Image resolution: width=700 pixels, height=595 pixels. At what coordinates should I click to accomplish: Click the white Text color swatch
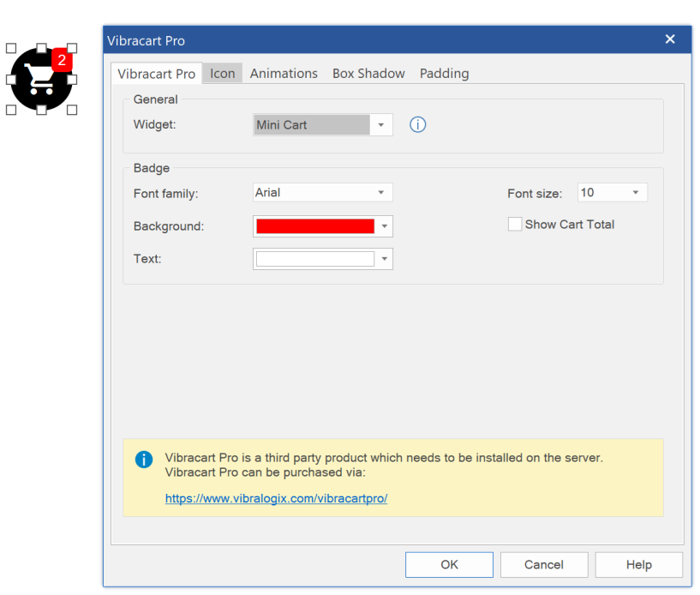pyautogui.click(x=315, y=259)
